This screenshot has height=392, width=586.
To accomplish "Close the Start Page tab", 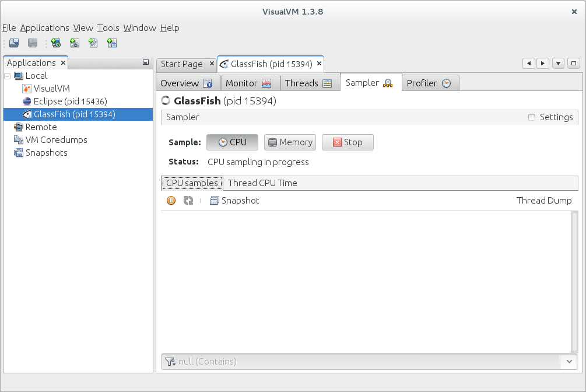I will tap(212, 64).
